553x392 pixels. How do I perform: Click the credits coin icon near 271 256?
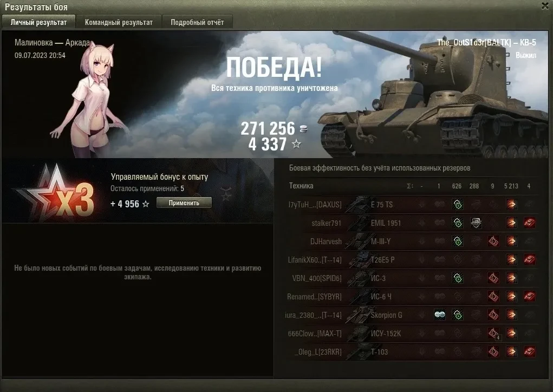[303, 129]
